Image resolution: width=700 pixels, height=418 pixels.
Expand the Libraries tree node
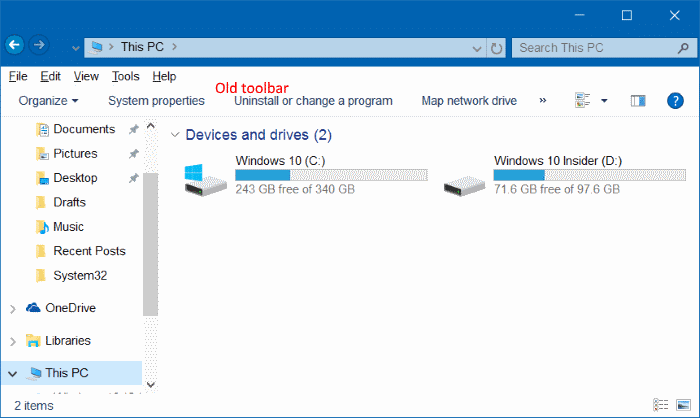[12, 342]
